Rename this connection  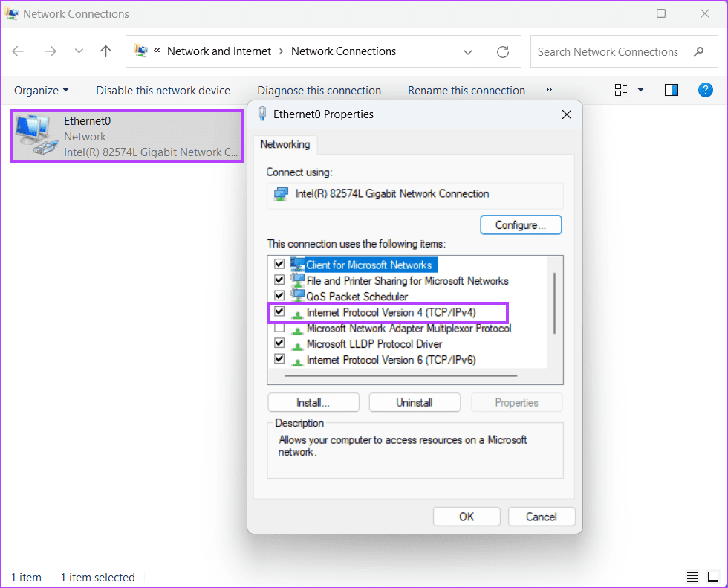tap(467, 90)
